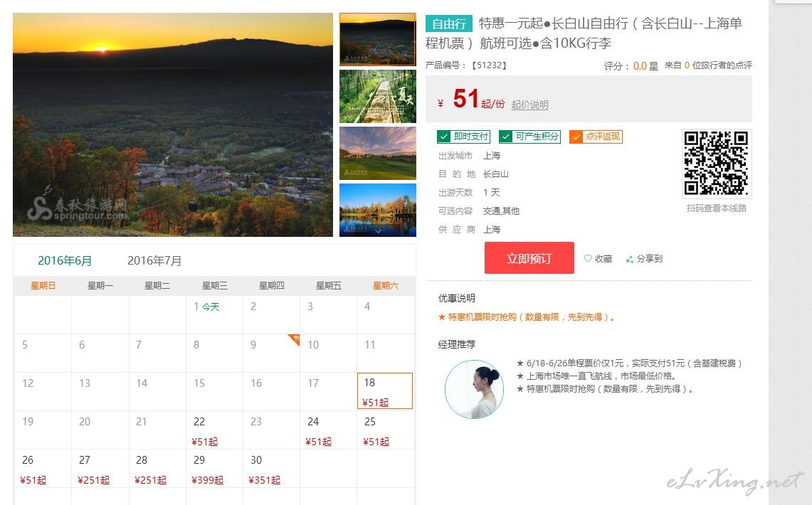Click the QR code image
Viewport: 812px width, 505px height.
[x=716, y=163]
